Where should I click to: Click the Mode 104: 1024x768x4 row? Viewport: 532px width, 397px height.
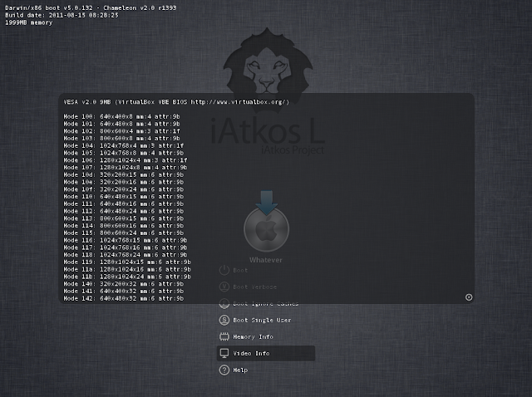[x=124, y=145]
